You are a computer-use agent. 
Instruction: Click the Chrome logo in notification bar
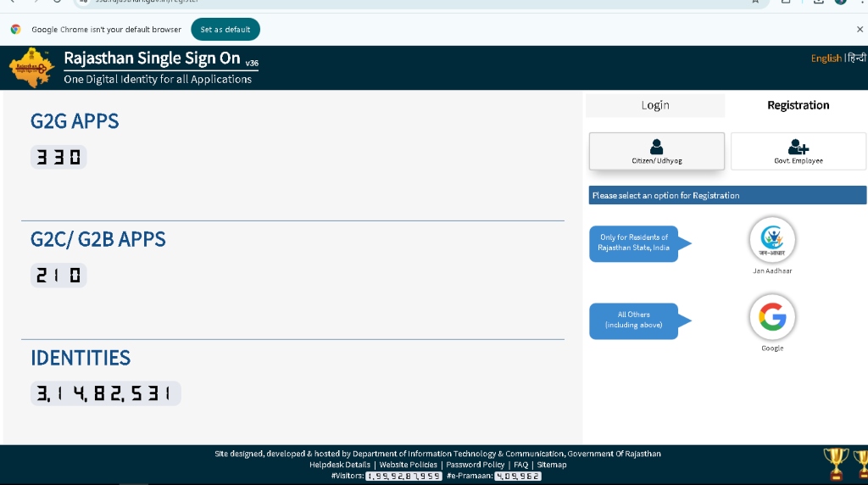15,30
